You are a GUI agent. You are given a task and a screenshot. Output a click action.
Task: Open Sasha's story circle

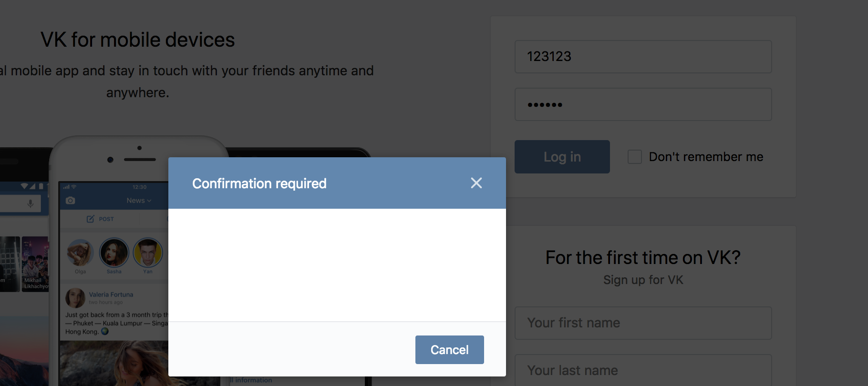click(x=114, y=253)
